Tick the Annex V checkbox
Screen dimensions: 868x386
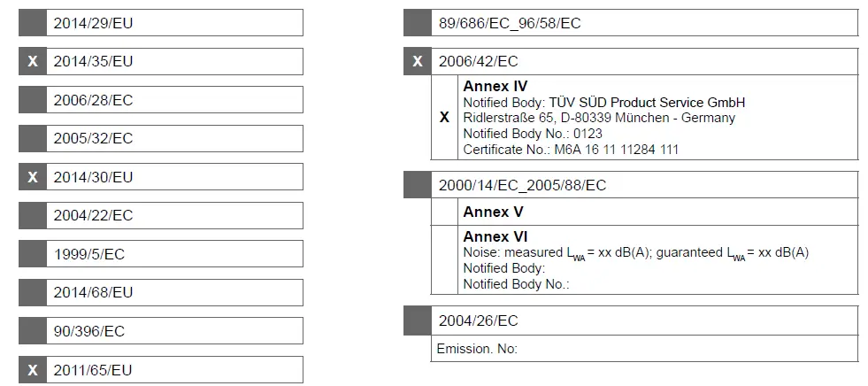[x=444, y=212]
